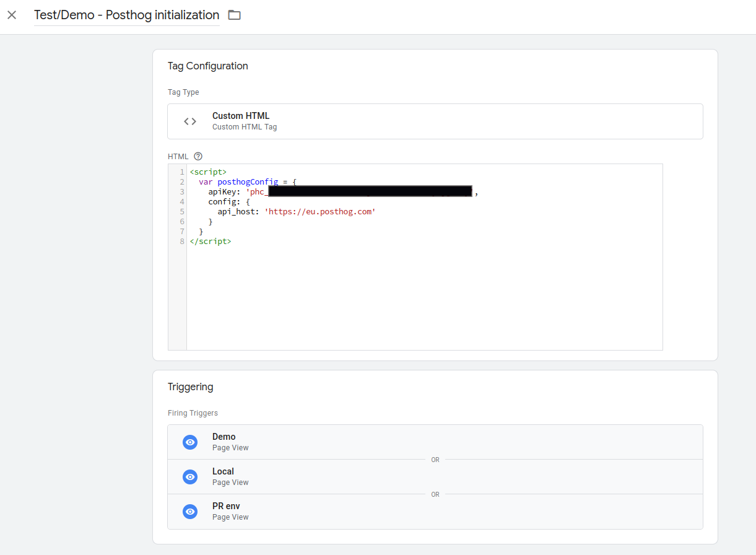Viewport: 756px width, 555px height.
Task: Click the redacted apiKey value on line 3
Action: (370, 192)
